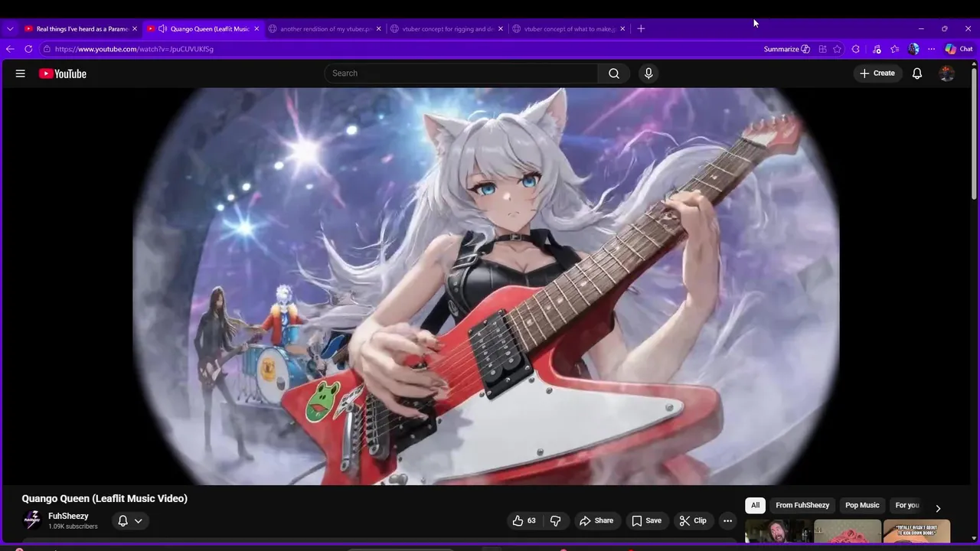Share the video
Image resolution: width=980 pixels, height=551 pixels.
click(596, 520)
